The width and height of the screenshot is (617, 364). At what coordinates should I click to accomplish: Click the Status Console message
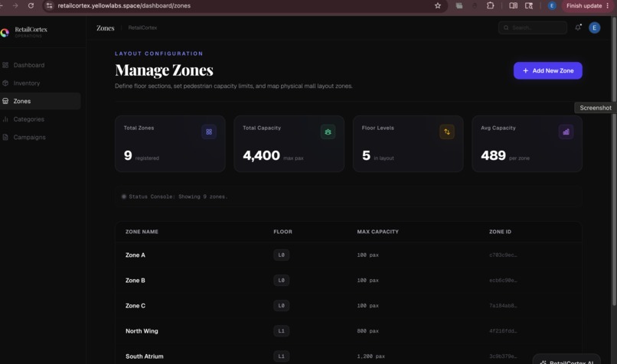point(178,197)
